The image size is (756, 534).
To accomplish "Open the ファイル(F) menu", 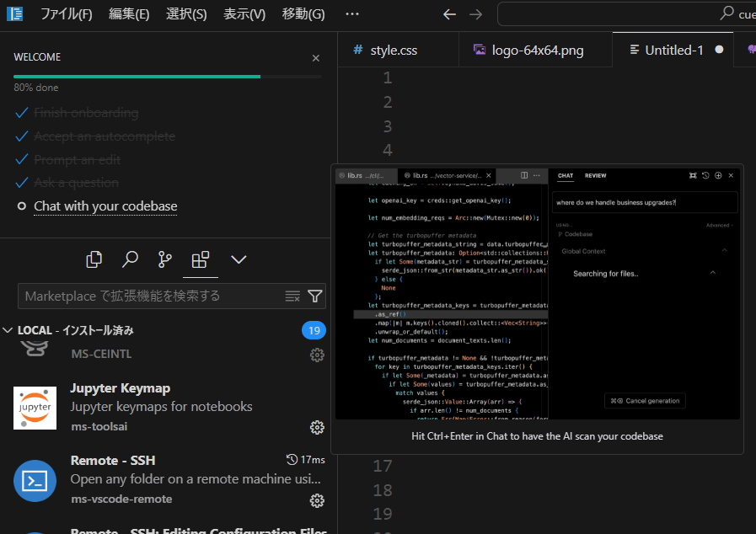I will click(x=66, y=14).
